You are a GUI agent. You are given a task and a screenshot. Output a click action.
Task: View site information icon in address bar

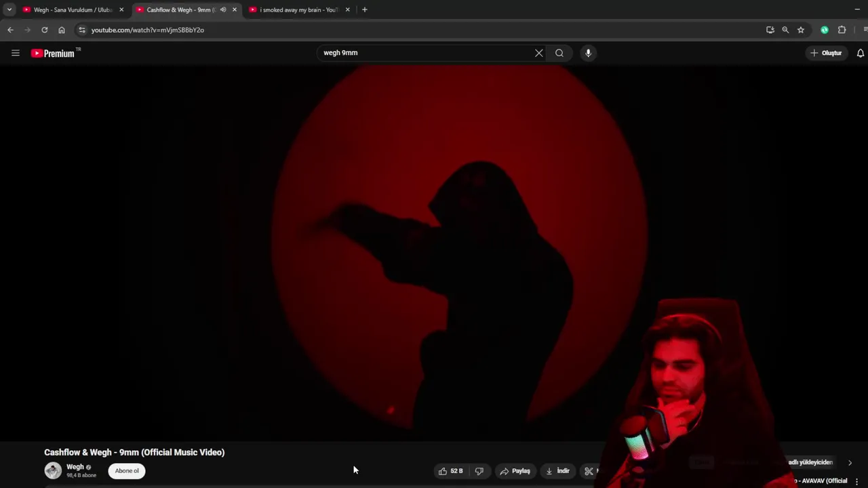(x=82, y=30)
